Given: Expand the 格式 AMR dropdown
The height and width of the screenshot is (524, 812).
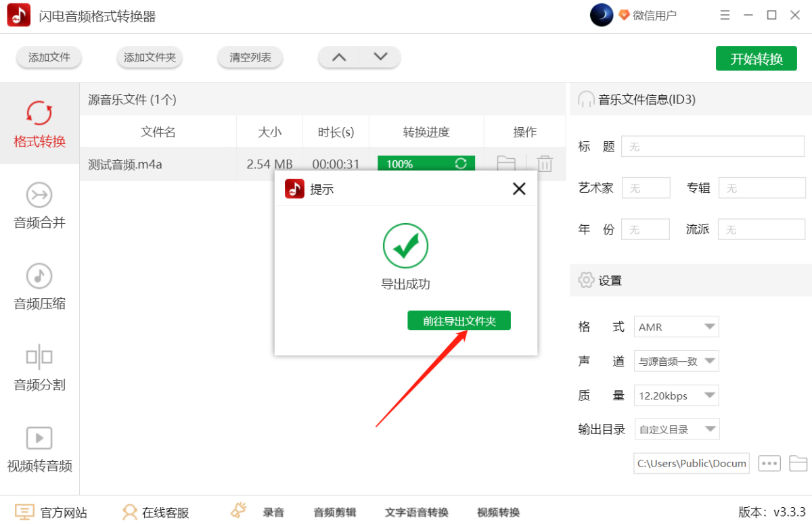Looking at the screenshot, I should (676, 327).
